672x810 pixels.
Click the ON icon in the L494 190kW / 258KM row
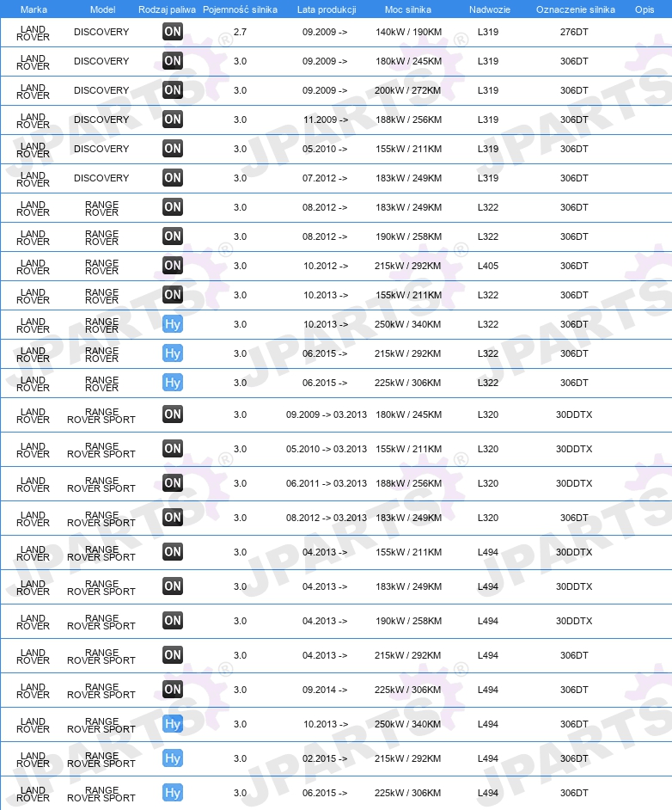(x=173, y=621)
